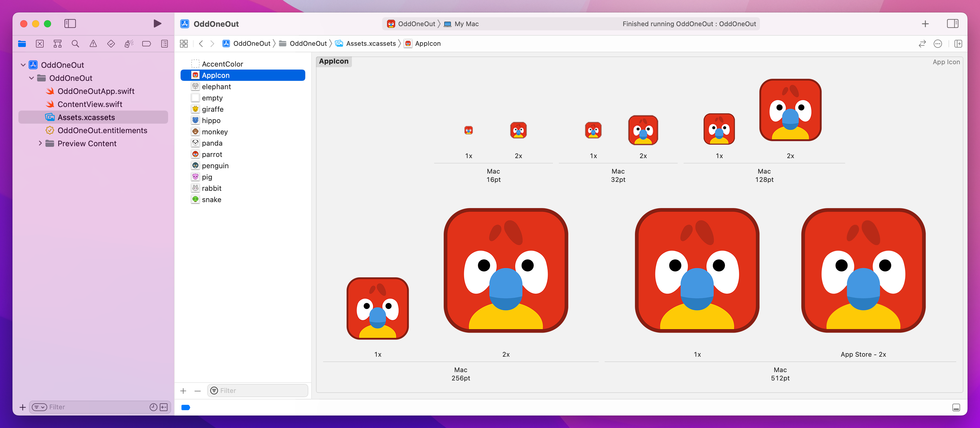The image size is (980, 428).
Task: Toggle the debug area at the bottom
Action: tap(957, 408)
